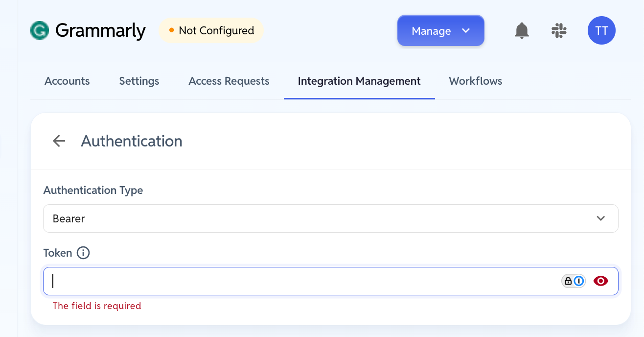Open the notifications bell
Image resolution: width=644 pixels, height=337 pixels.
tap(522, 31)
